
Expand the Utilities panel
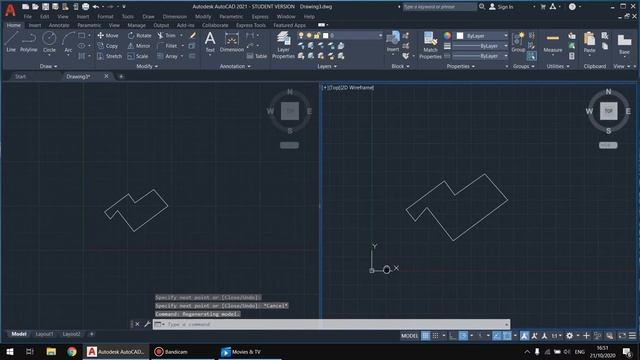(558, 66)
